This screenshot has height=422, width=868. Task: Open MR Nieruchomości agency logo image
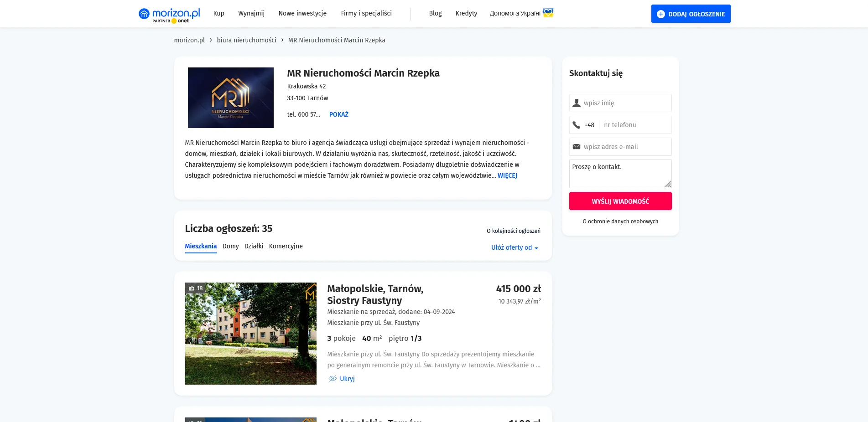click(231, 98)
